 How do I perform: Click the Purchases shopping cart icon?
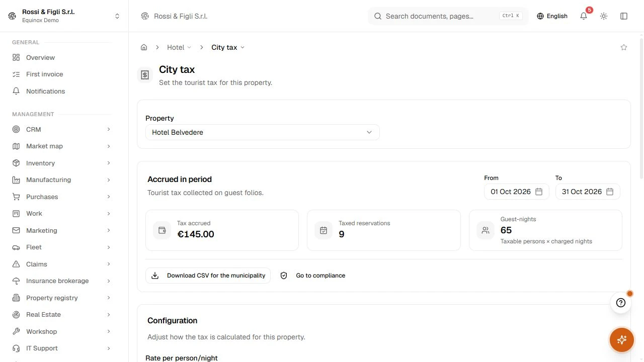click(16, 197)
